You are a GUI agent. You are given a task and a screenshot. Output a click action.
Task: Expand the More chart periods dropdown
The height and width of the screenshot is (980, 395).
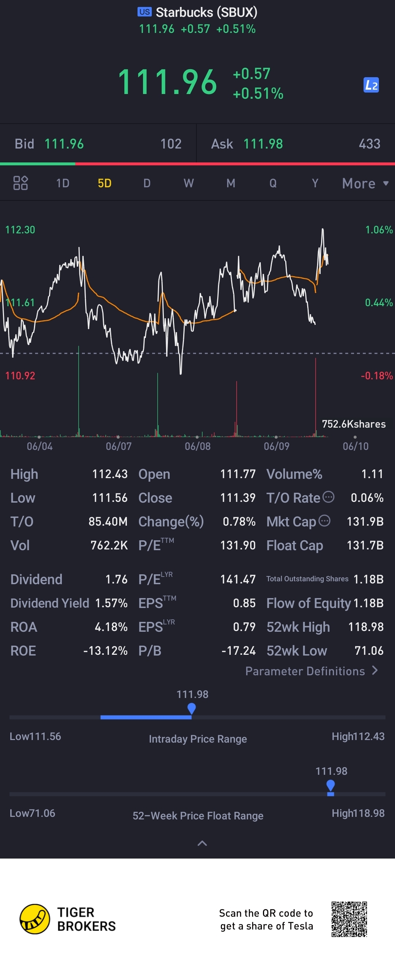365,183
